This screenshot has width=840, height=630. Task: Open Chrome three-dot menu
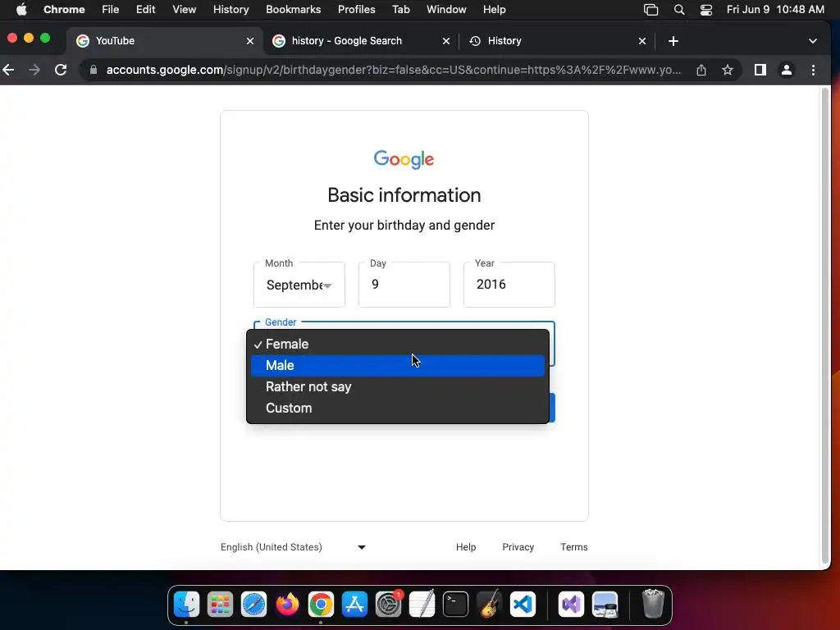pyautogui.click(x=813, y=70)
